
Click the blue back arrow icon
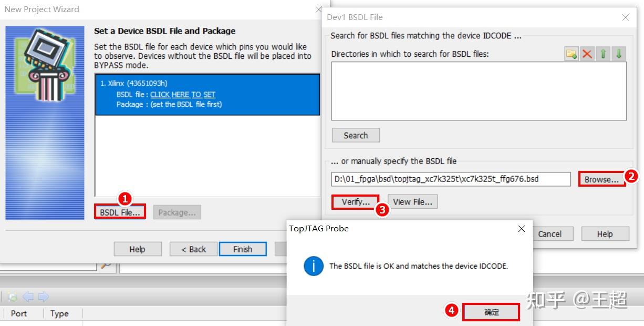[28, 297]
